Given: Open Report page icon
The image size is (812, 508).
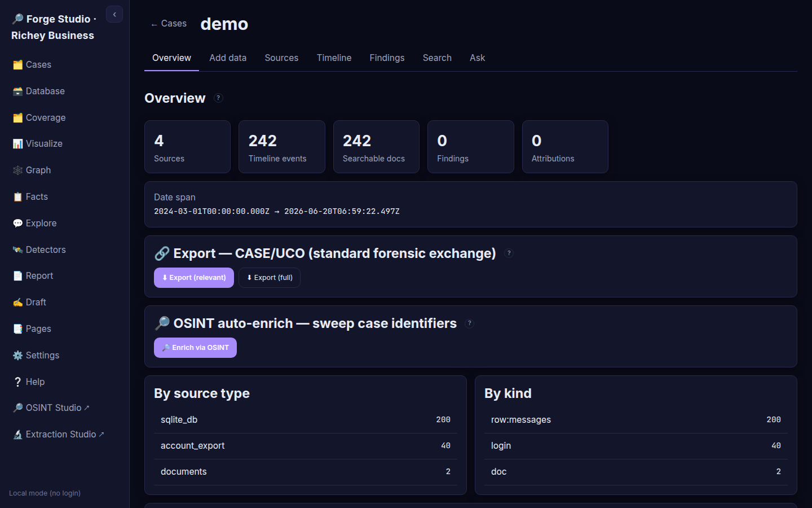Looking at the screenshot, I should [x=17, y=276].
